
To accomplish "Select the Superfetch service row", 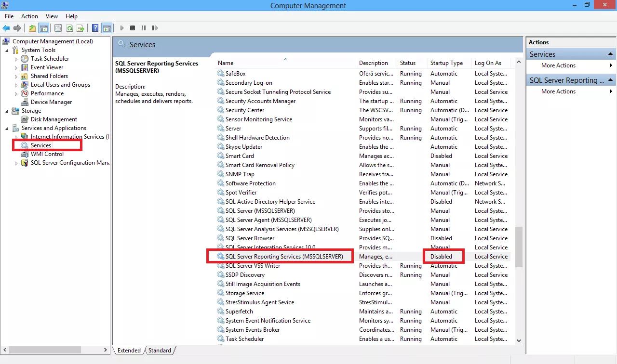I will pyautogui.click(x=362, y=312).
